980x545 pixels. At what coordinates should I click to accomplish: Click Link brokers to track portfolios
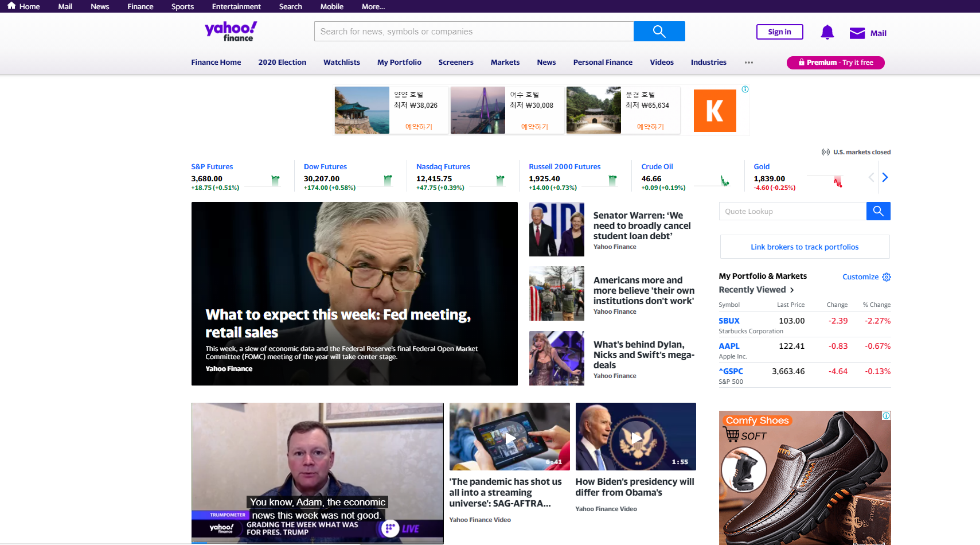click(x=805, y=247)
